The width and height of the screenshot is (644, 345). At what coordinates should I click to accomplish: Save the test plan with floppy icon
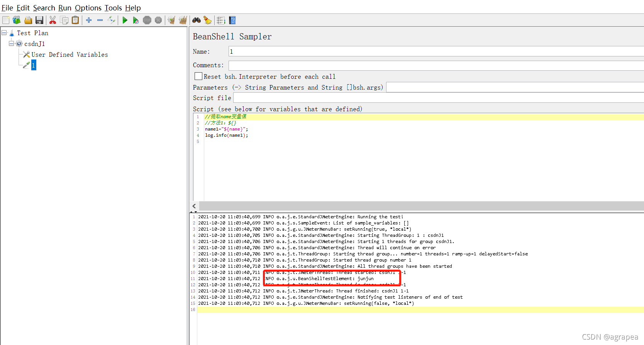[x=39, y=20]
